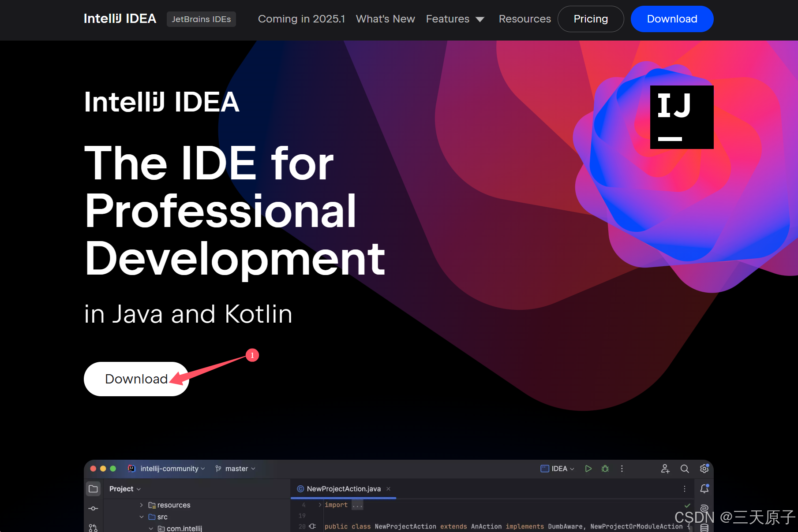Collapse the com.intellij package chevron
The image size is (798, 532).
151,528
